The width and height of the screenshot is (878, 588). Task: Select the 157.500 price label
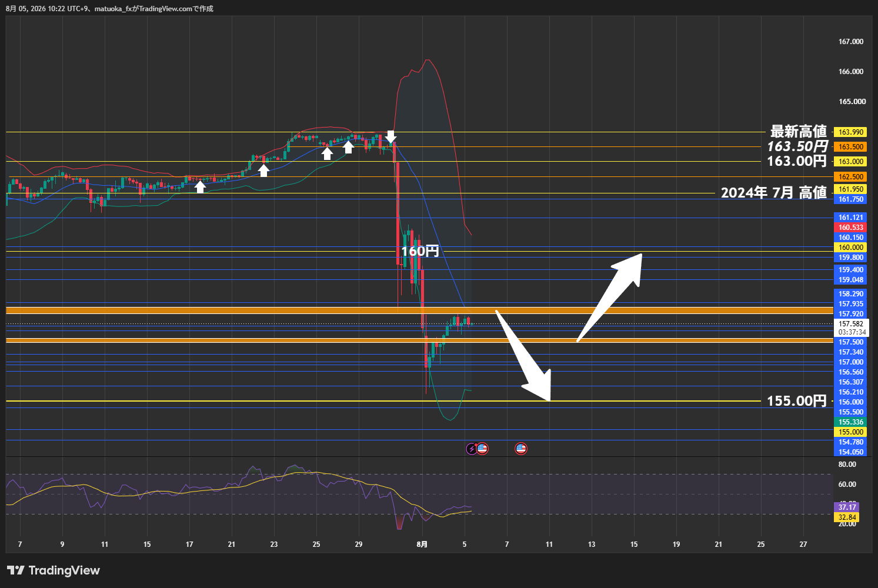click(x=850, y=342)
